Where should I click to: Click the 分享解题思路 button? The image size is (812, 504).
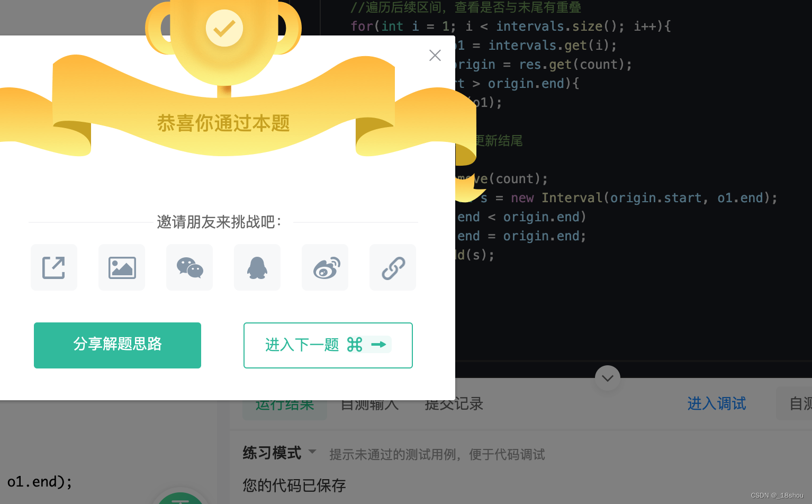click(118, 345)
